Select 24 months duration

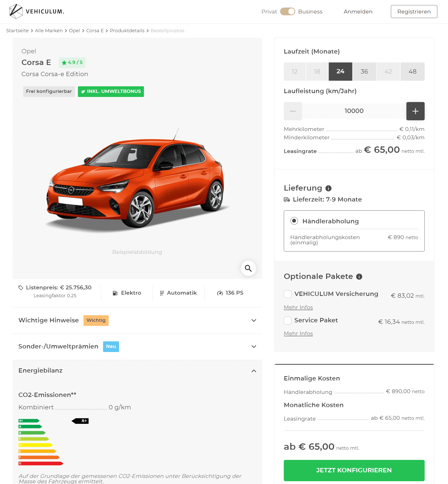pos(340,72)
